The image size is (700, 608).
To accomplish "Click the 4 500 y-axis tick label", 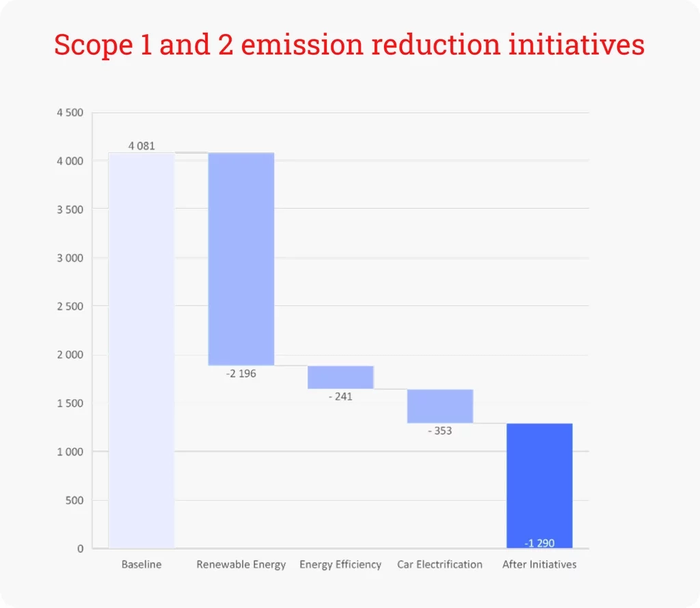I will [70, 113].
